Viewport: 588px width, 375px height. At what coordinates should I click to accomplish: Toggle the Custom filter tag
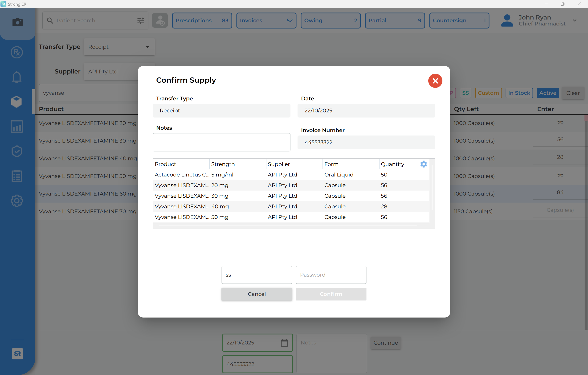click(x=488, y=93)
